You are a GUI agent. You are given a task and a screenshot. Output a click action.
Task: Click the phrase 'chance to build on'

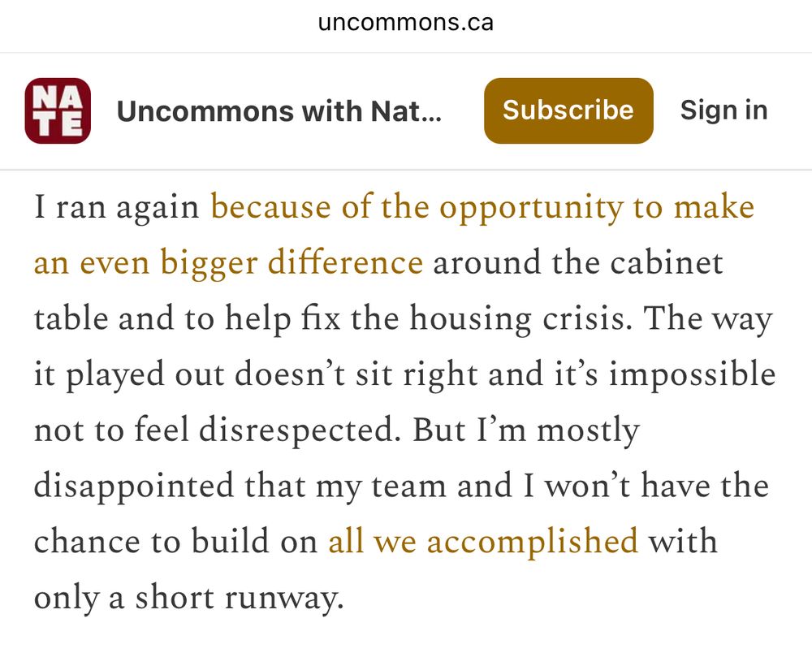point(175,541)
